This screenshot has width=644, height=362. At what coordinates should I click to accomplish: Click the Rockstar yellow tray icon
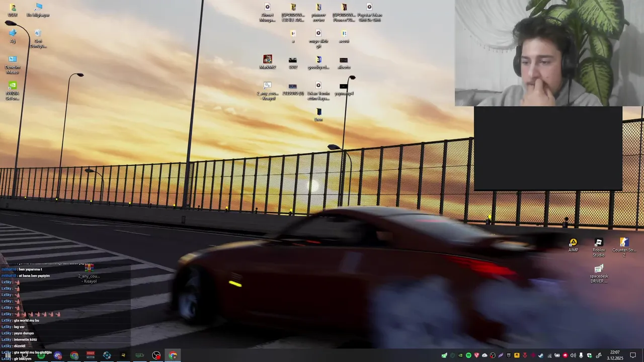(517, 355)
